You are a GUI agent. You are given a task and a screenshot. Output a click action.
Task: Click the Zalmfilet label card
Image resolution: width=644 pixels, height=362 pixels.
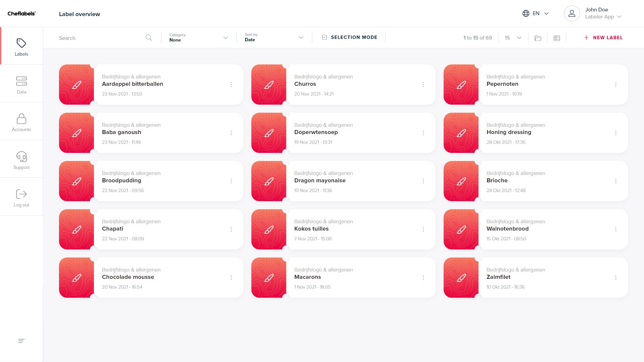[536, 278]
